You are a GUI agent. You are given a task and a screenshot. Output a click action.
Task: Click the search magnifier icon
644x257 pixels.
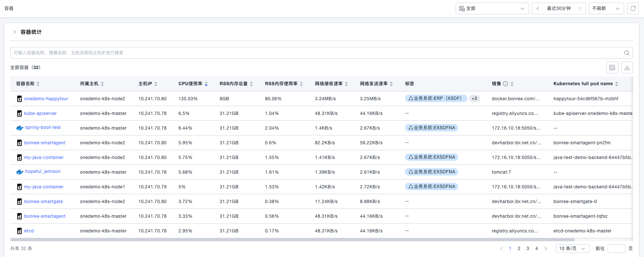pyautogui.click(x=627, y=53)
